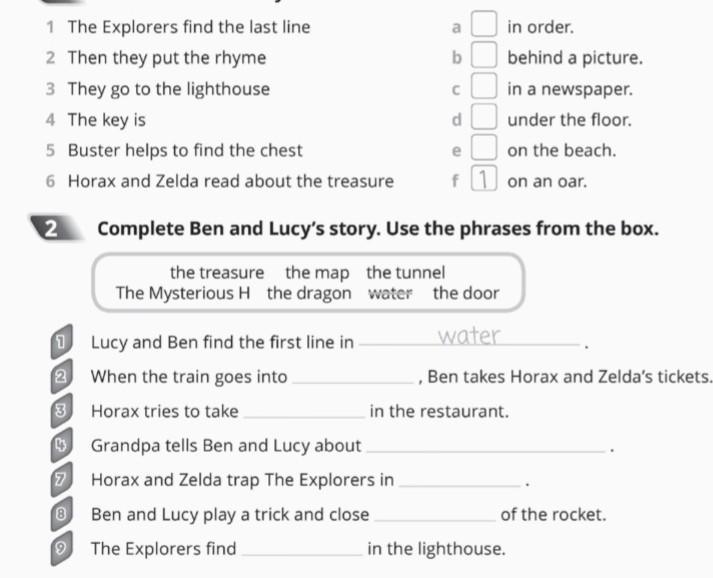Select the number 8 badge before 'Ben and Lucy play'

tap(61, 514)
